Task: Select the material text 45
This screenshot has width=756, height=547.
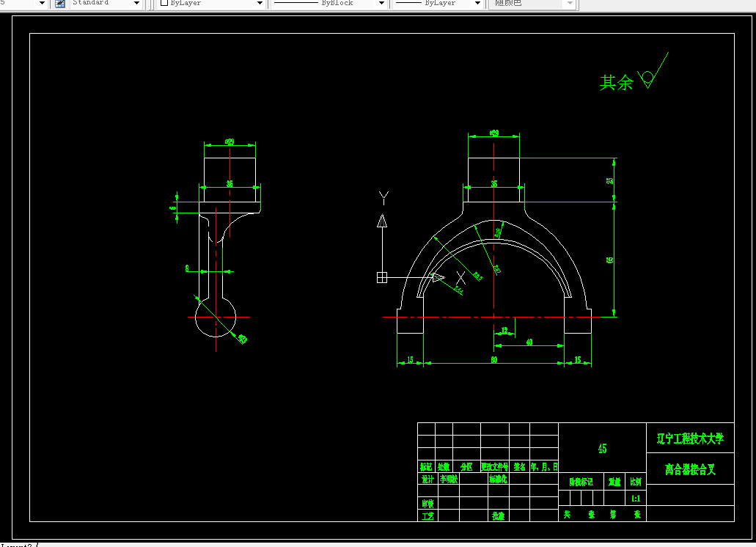Action: tap(602, 449)
